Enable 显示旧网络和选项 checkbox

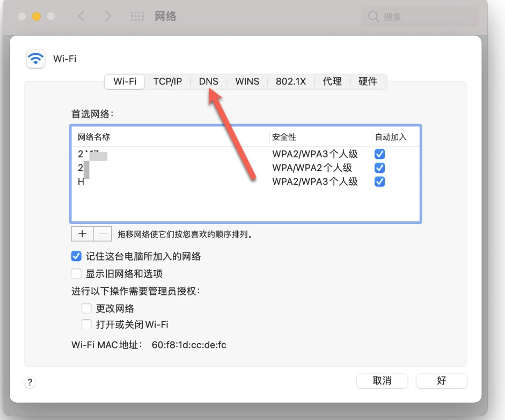(x=76, y=273)
